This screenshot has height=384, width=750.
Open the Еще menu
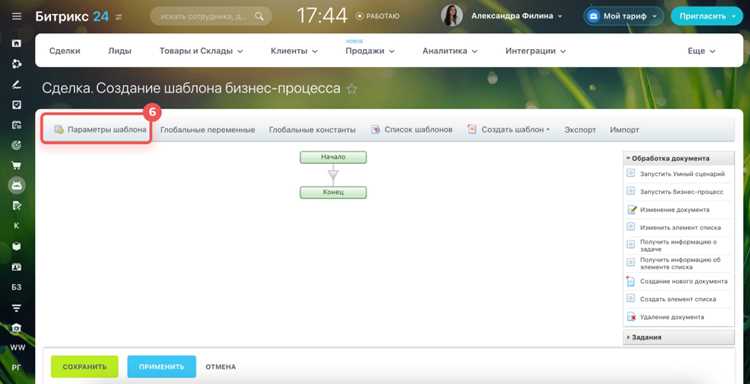701,51
